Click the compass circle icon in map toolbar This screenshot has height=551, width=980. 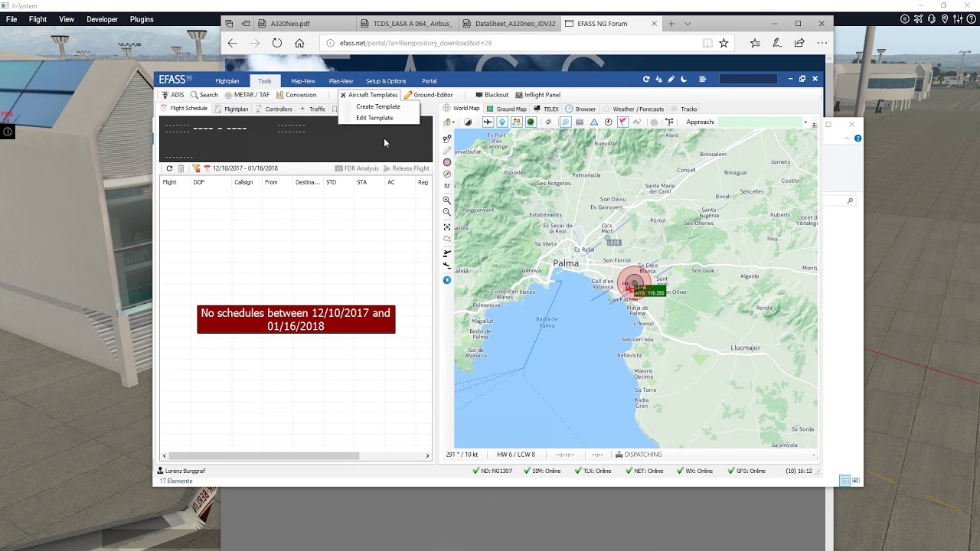[609, 122]
